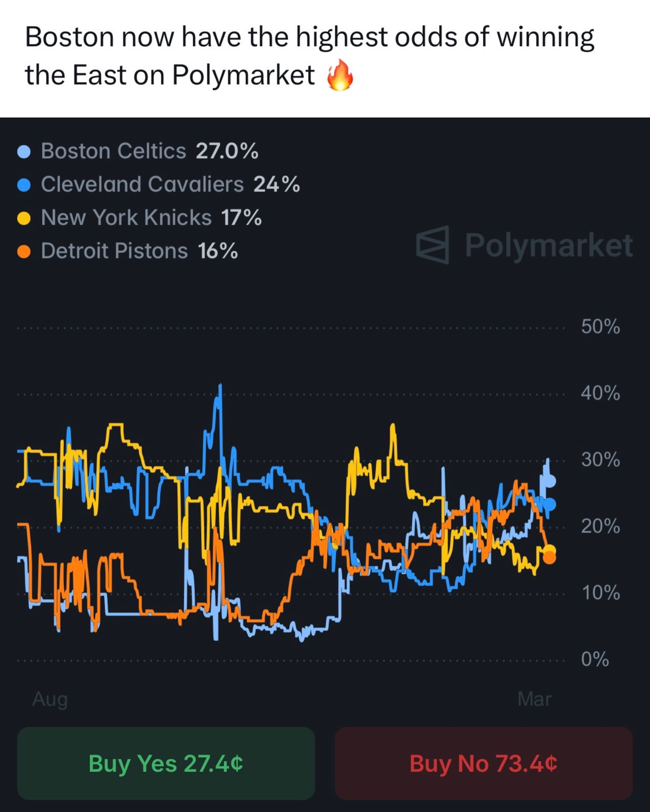This screenshot has width=650, height=812.
Task: Click the New York Knicks yellow legend dot
Action: coord(23,218)
